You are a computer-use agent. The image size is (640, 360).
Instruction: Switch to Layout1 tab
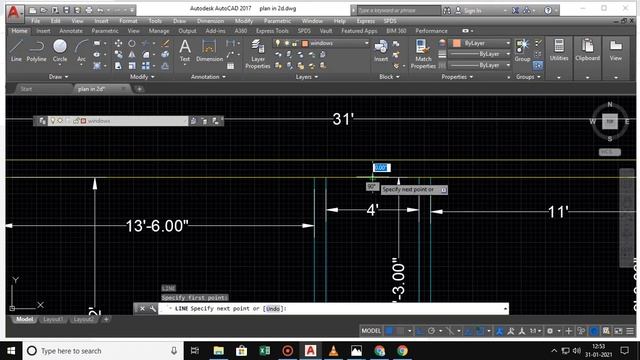point(53,319)
